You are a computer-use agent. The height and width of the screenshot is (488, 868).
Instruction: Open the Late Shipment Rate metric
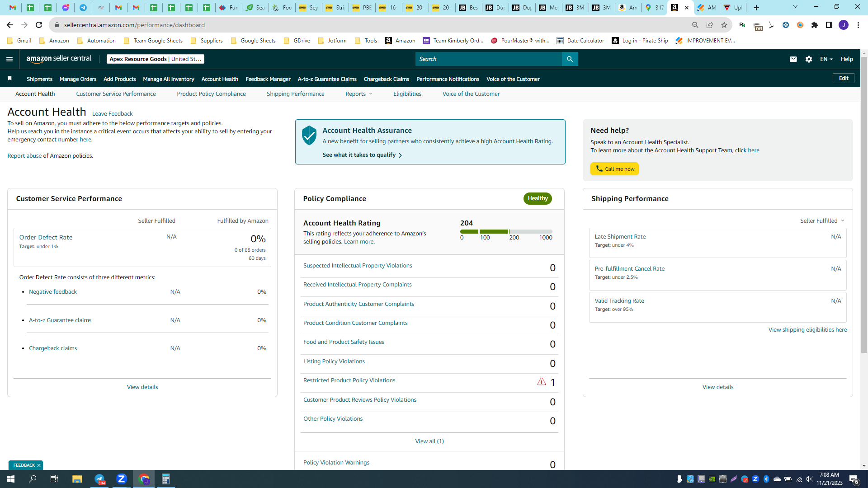[x=620, y=237]
